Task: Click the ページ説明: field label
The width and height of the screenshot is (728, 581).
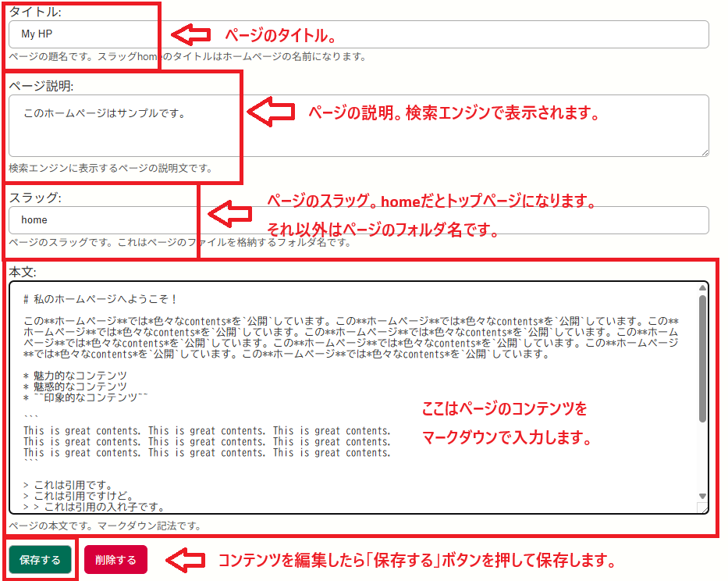Action: [41, 86]
